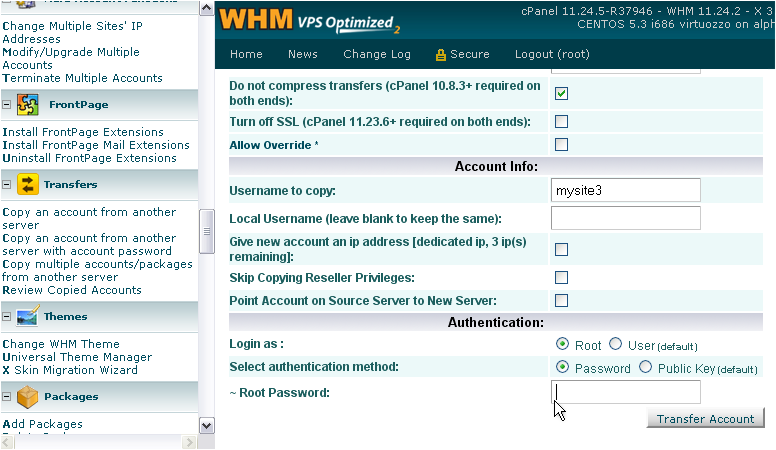Viewport: 776px width, 450px height.
Task: Click the WHM VPS Optimized logo
Action: 310,21
